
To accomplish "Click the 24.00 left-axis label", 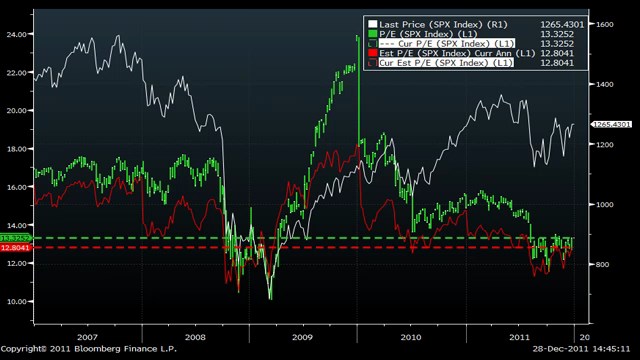I will click(x=17, y=34).
